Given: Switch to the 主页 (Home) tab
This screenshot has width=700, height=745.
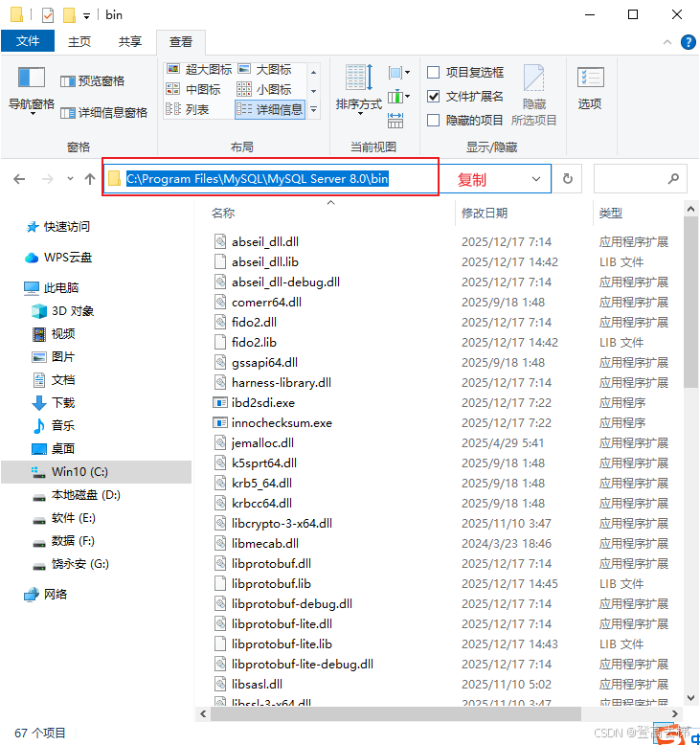Looking at the screenshot, I should coord(79,42).
